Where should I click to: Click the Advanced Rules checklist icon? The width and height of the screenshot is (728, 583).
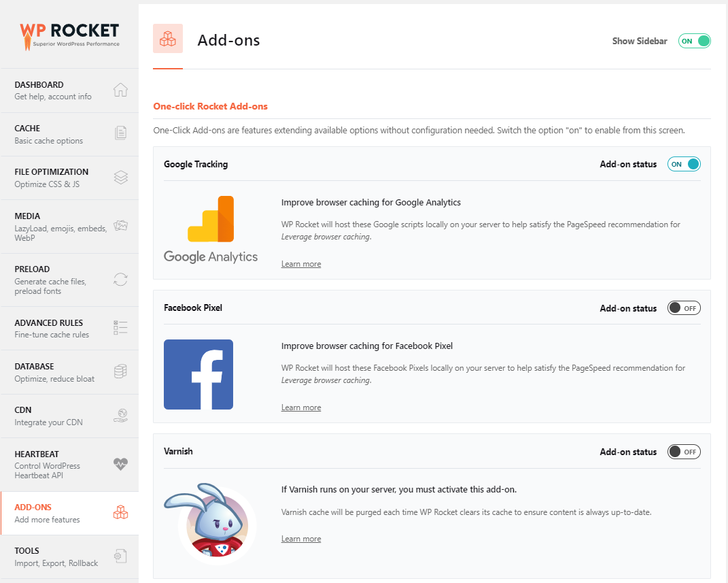120,328
